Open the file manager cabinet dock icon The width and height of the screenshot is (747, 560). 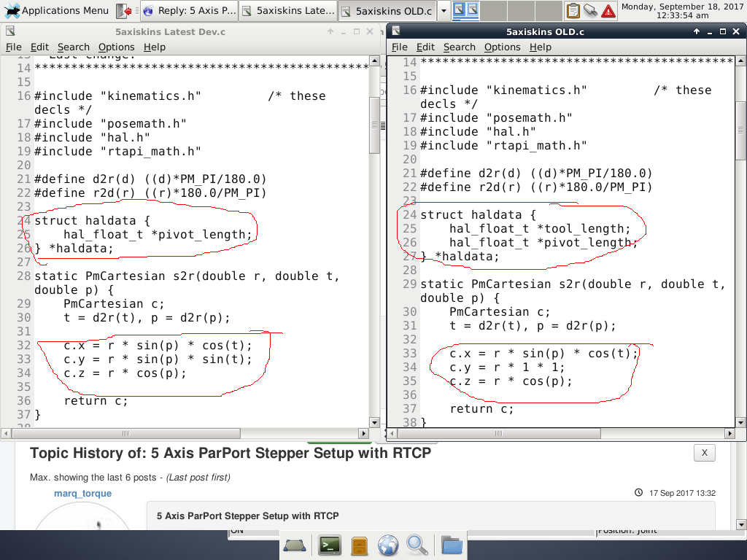(360, 545)
